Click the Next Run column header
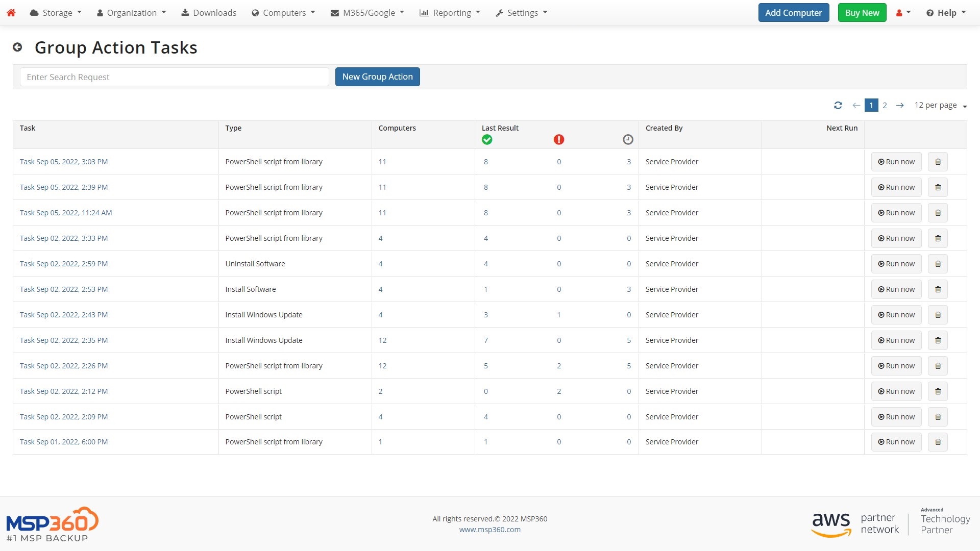 click(x=842, y=128)
